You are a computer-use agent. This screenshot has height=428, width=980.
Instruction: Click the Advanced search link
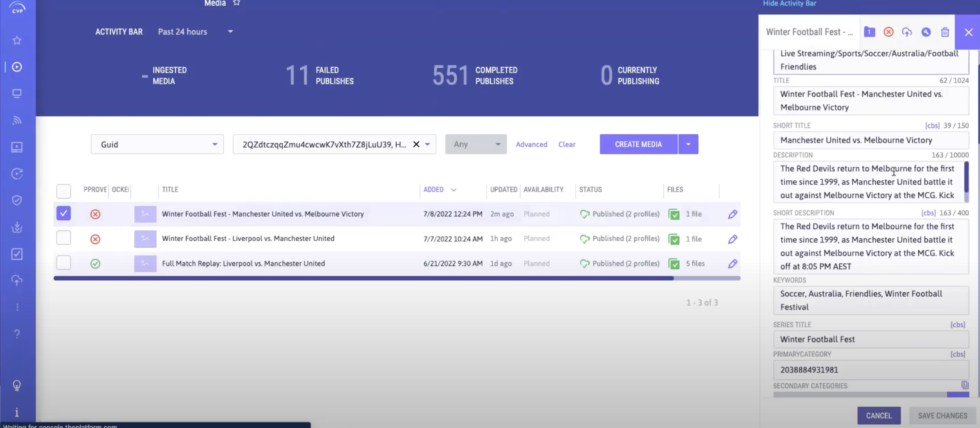point(531,144)
